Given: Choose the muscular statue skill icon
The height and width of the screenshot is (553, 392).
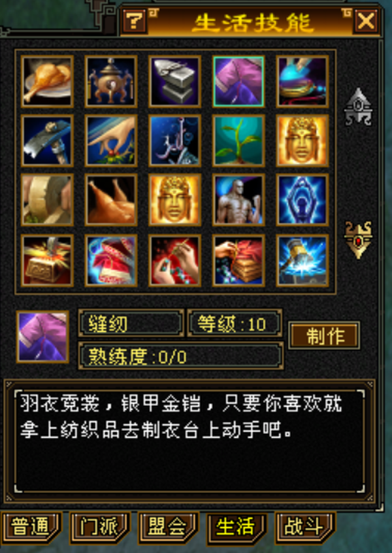Looking at the screenshot, I should (238, 200).
